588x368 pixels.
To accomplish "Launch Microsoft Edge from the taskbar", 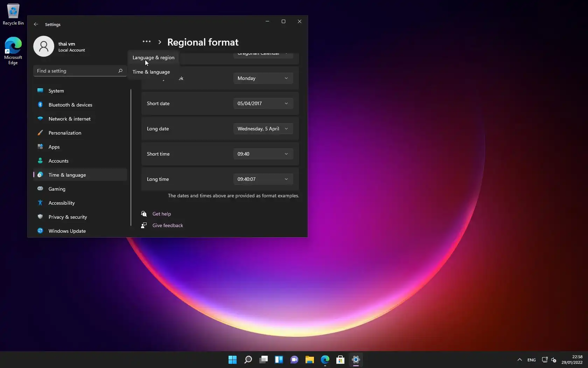I will coord(325,360).
